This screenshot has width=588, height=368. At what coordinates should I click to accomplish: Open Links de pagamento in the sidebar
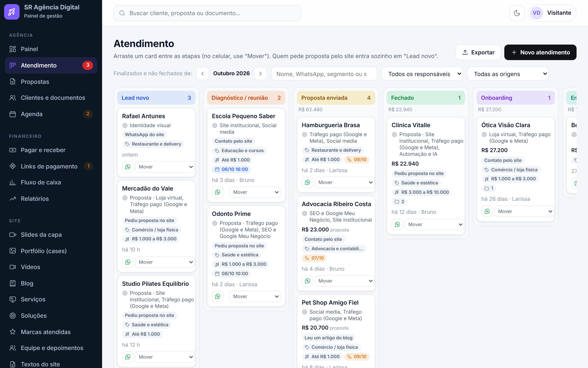pyautogui.click(x=51, y=166)
